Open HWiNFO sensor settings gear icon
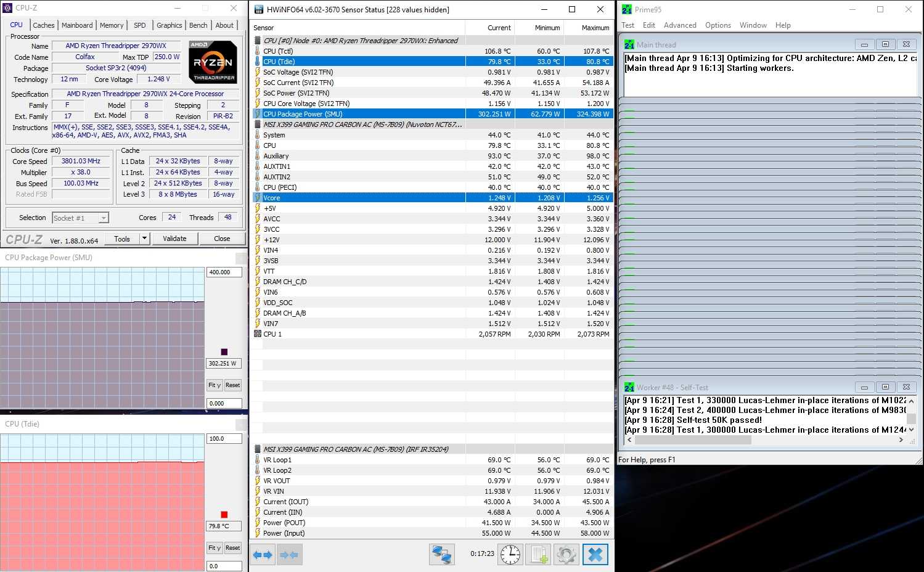 point(566,555)
